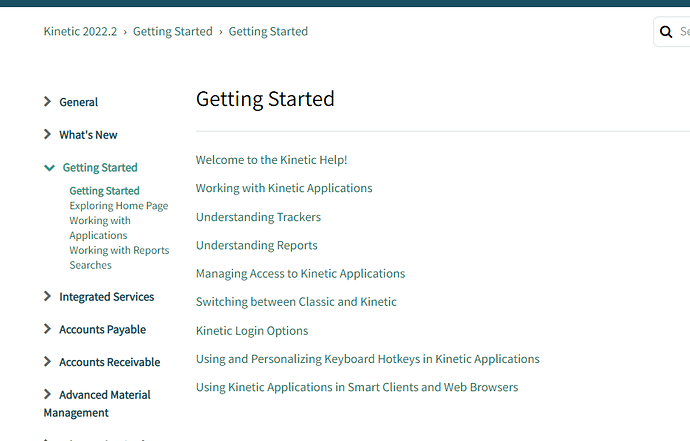
Task: Open the General sidebar item
Action: click(78, 102)
